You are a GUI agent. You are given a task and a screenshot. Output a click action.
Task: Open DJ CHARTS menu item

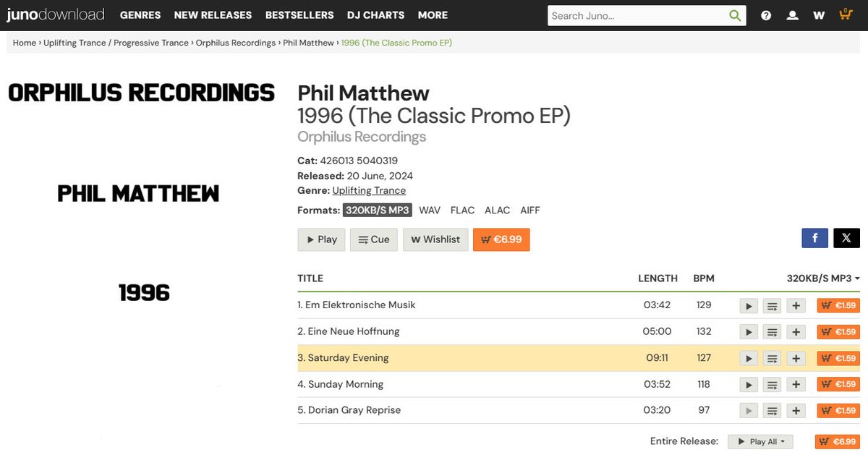click(x=376, y=15)
